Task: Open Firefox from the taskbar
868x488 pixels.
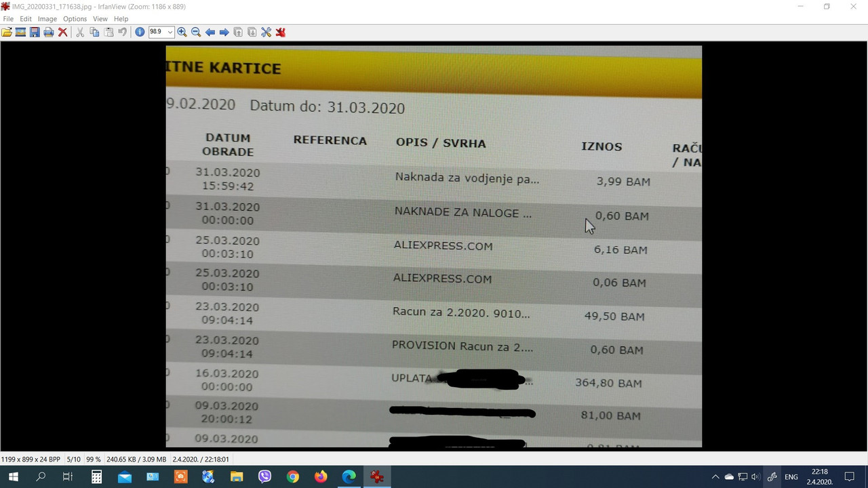Action: click(x=321, y=477)
